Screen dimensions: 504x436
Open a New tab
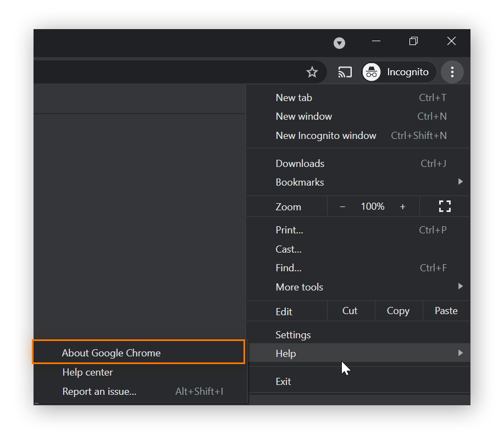294,97
